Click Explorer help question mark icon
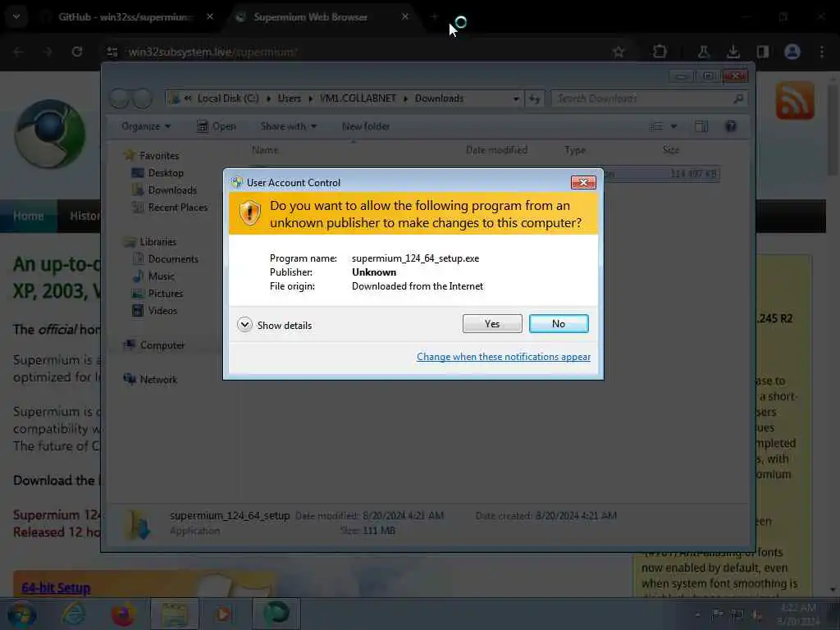The height and width of the screenshot is (630, 840). [x=731, y=126]
